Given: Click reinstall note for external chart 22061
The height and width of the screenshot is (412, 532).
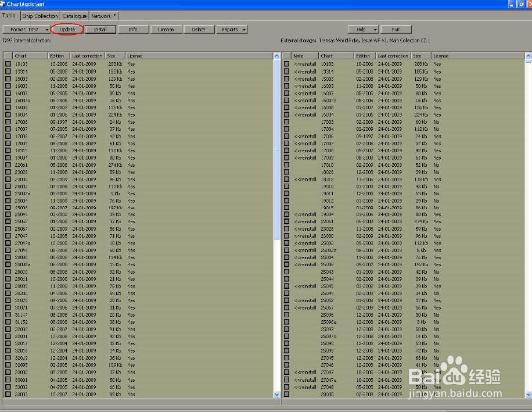Looking at the screenshot, I should click(x=305, y=221).
